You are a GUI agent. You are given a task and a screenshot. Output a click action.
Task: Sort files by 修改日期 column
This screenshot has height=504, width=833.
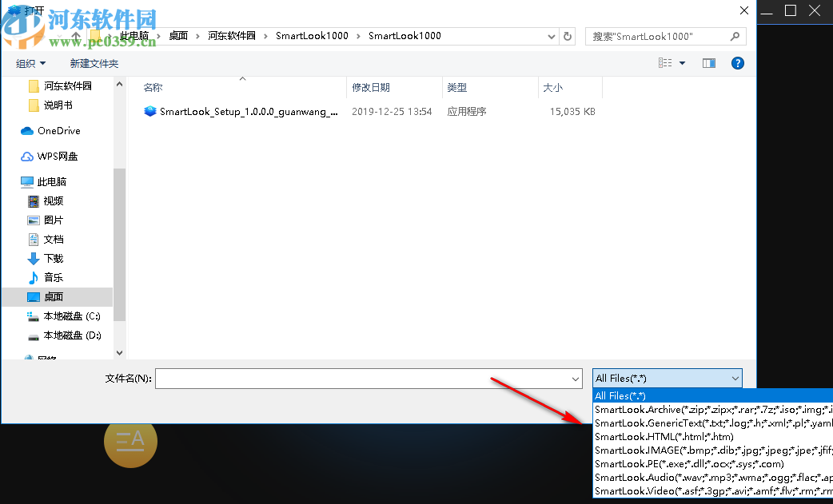(x=371, y=88)
